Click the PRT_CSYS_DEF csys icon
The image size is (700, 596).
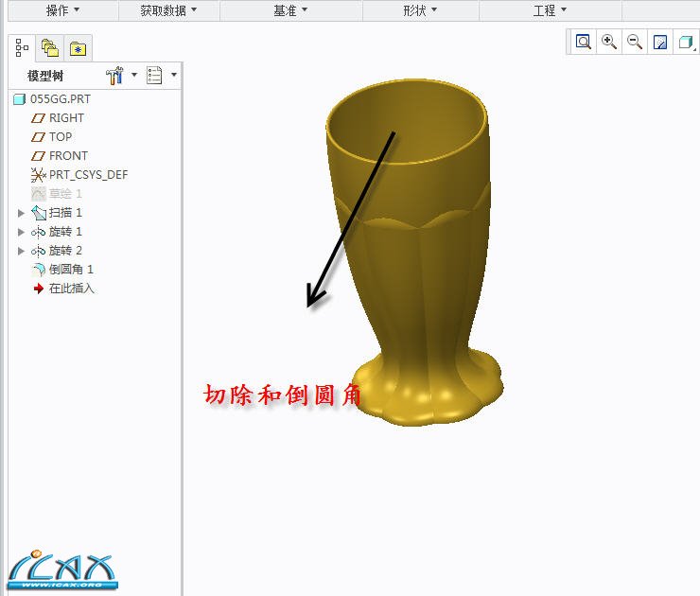pyautogui.click(x=39, y=175)
